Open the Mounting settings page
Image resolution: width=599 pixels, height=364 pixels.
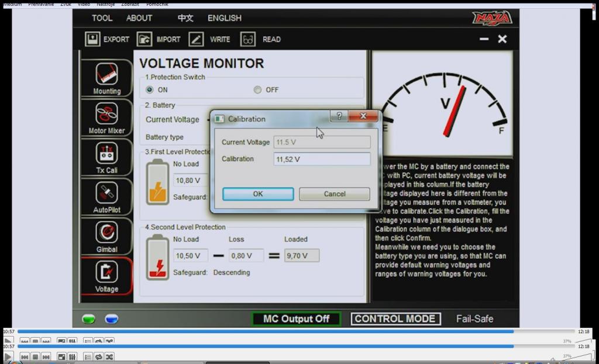[106, 78]
